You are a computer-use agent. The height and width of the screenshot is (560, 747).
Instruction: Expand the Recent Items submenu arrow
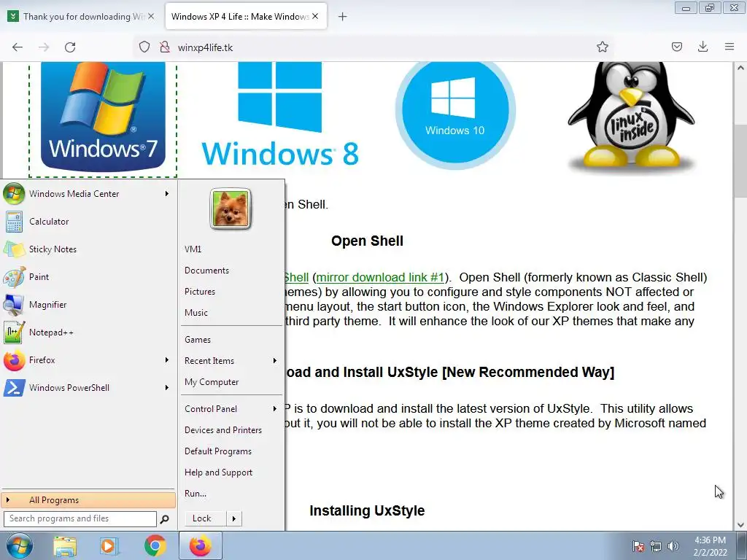pos(275,361)
